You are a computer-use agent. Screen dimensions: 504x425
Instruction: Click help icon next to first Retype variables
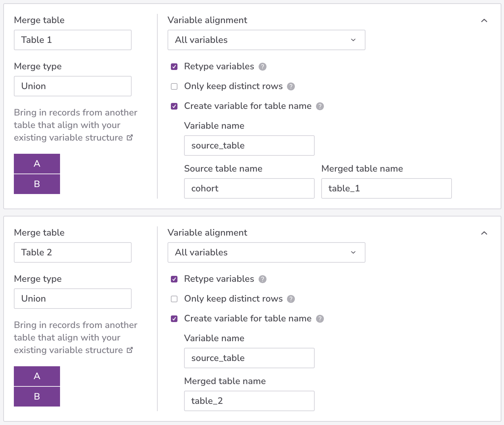262,67
